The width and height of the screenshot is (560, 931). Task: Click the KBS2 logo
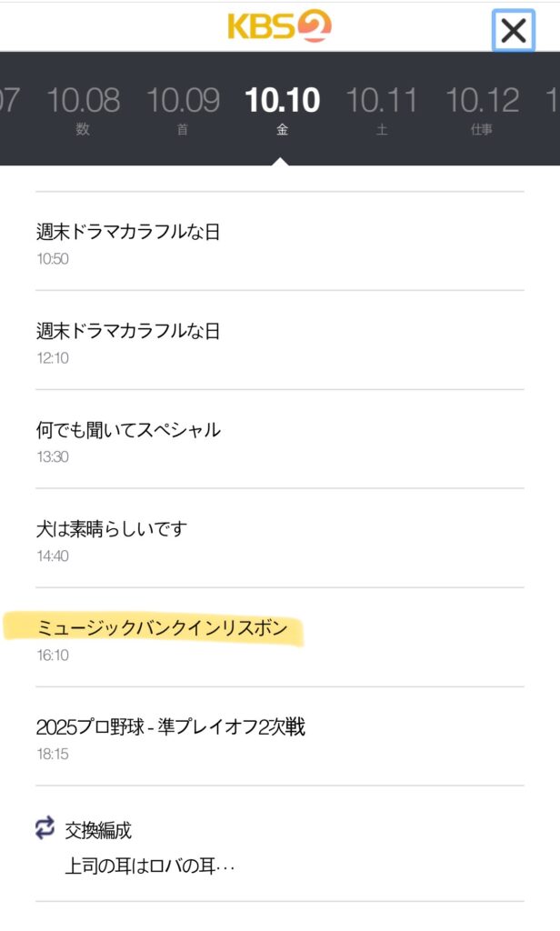click(x=279, y=26)
